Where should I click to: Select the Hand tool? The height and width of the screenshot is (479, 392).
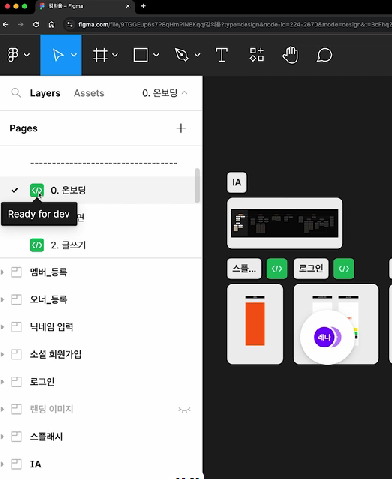coord(290,55)
